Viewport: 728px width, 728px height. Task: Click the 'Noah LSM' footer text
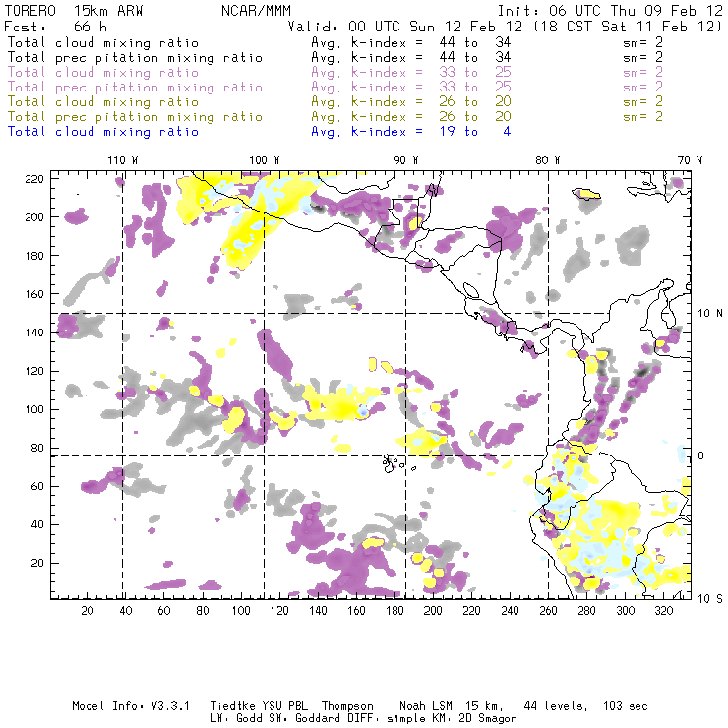pyautogui.click(x=426, y=706)
